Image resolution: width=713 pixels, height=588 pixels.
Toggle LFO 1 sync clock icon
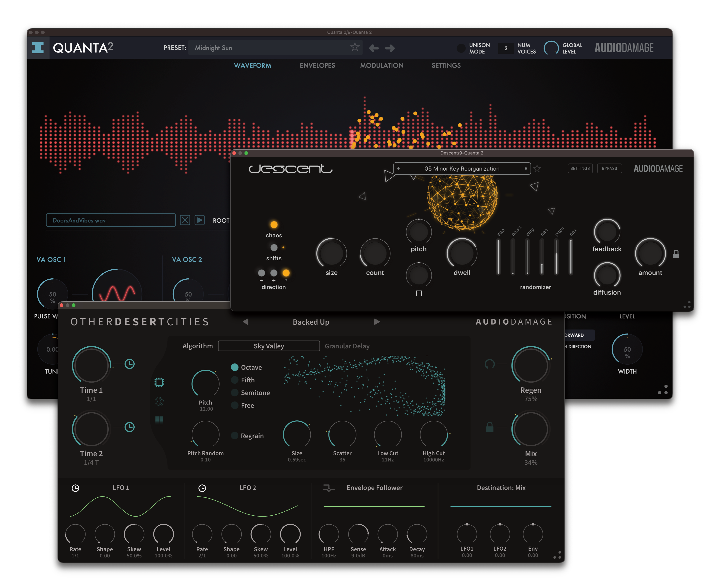click(75, 488)
